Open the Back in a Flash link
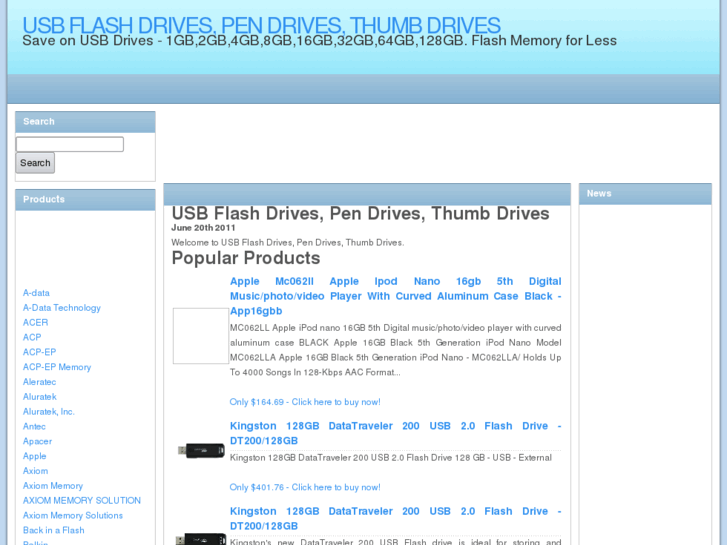This screenshot has width=727, height=545. click(54, 531)
